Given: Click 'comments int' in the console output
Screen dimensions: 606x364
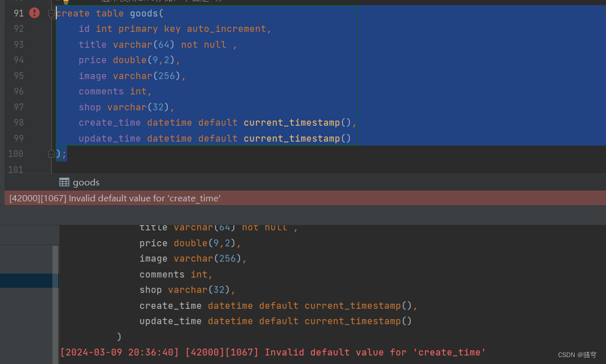Looking at the screenshot, I should 176,274.
